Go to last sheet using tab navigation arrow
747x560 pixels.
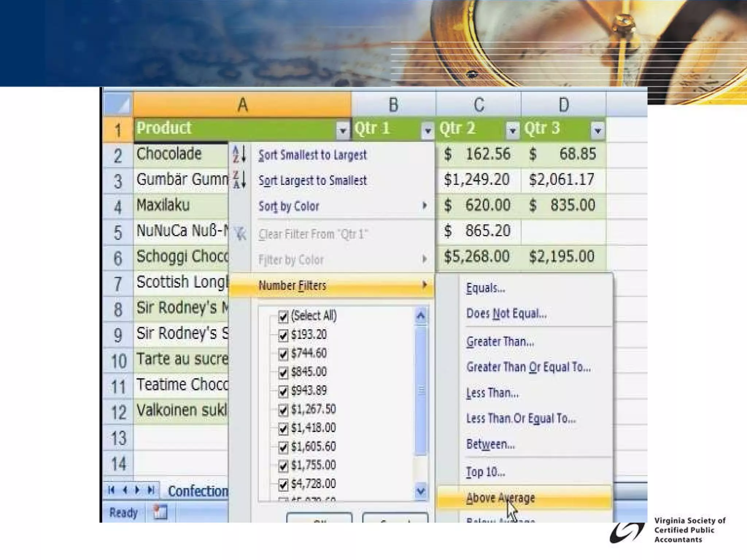[x=151, y=490]
